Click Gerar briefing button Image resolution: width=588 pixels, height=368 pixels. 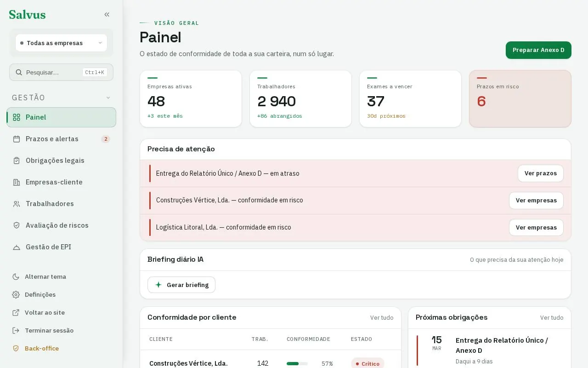(x=181, y=285)
